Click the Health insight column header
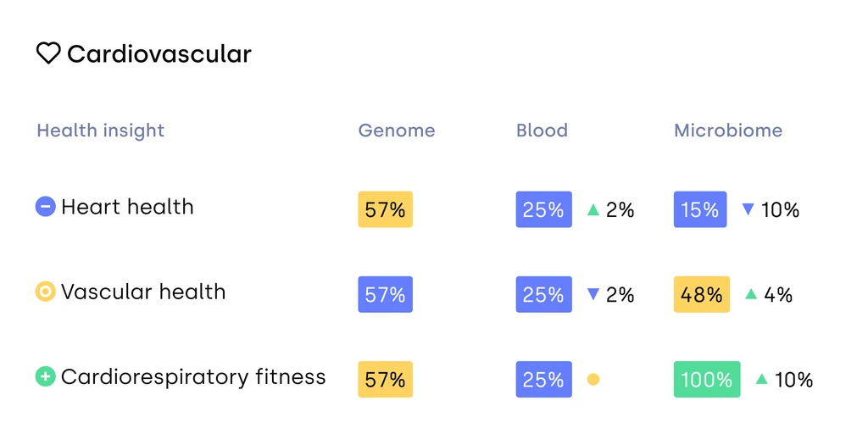 (100, 131)
